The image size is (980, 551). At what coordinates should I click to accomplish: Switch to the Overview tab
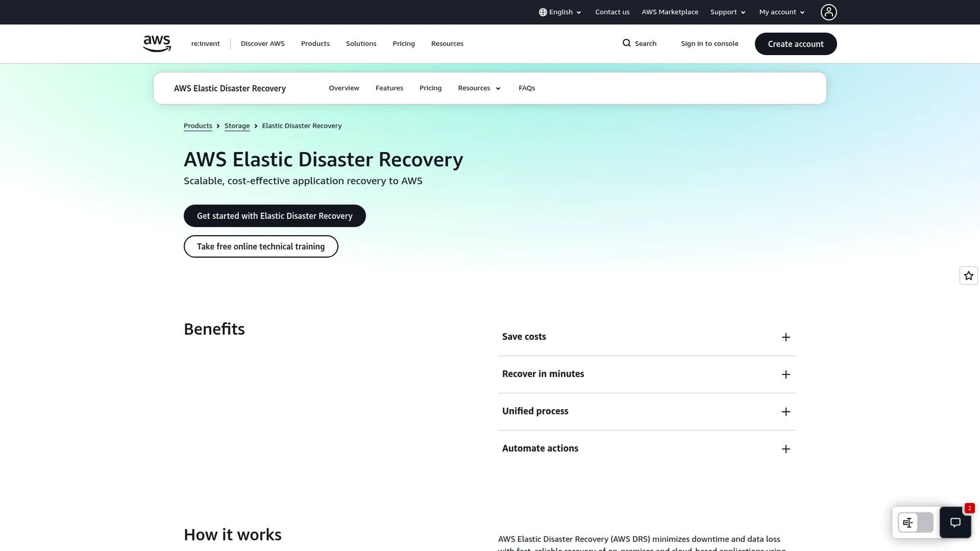344,88
